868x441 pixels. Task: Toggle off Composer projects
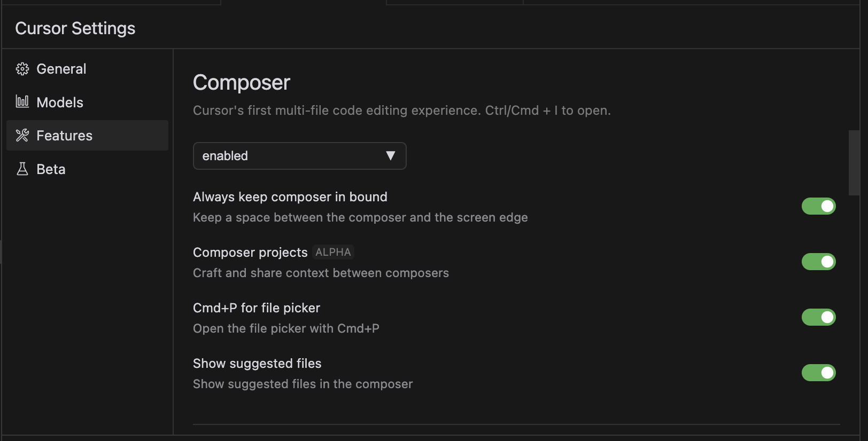(x=818, y=262)
